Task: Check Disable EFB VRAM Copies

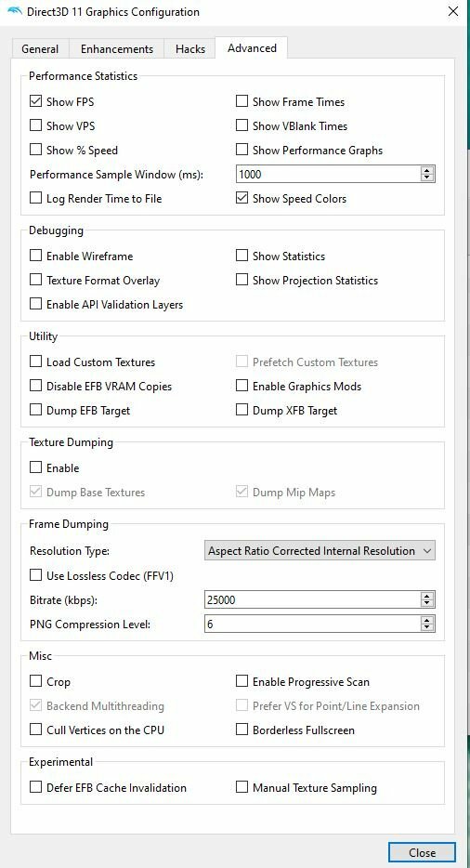Action: (x=36, y=386)
